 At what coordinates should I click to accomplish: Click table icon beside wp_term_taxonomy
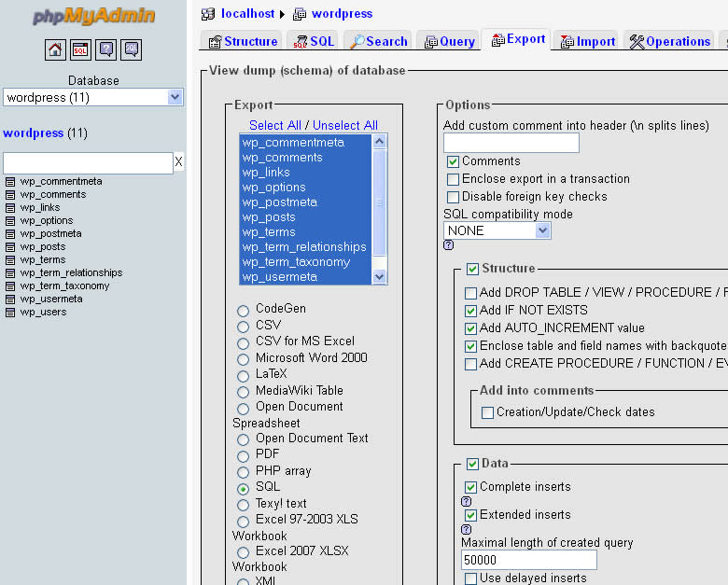click(10, 286)
